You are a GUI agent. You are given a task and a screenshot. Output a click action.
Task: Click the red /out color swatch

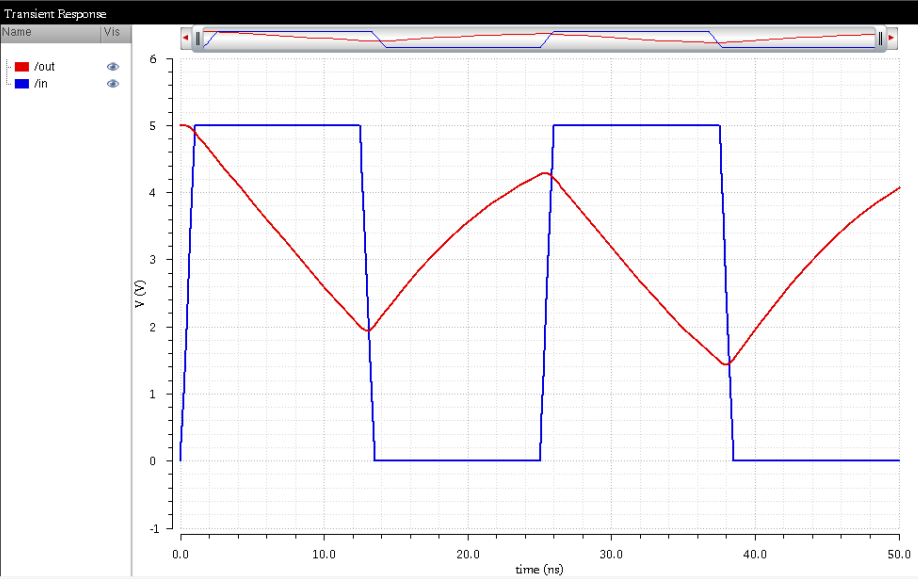click(x=22, y=66)
